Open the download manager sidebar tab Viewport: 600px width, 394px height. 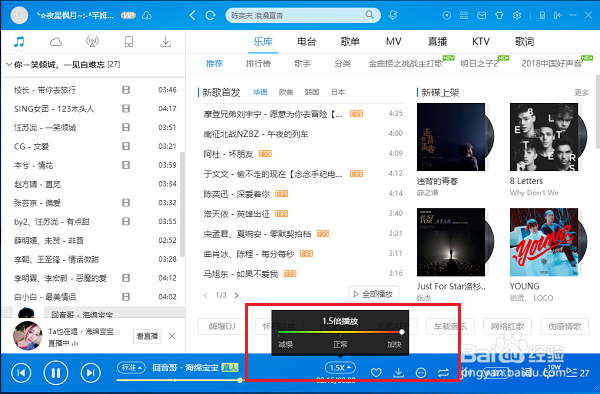(x=166, y=41)
